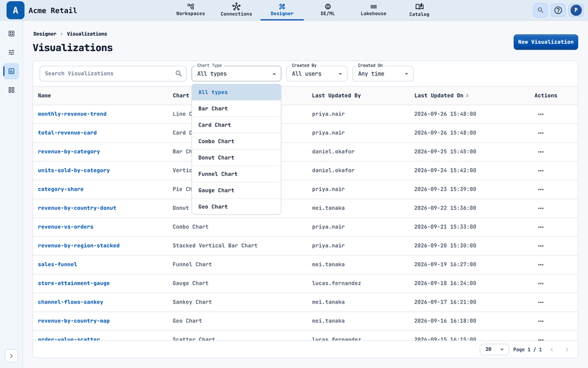Choose Bar Chart from the Chart Type list

[236, 109]
